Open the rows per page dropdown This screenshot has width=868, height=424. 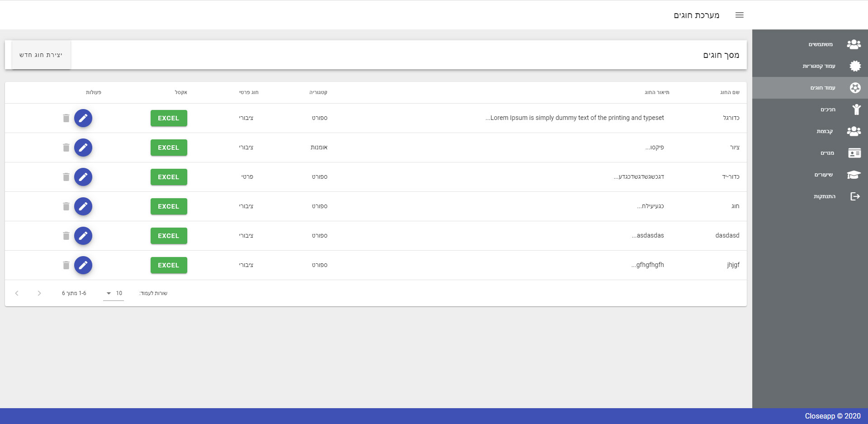[x=114, y=293]
